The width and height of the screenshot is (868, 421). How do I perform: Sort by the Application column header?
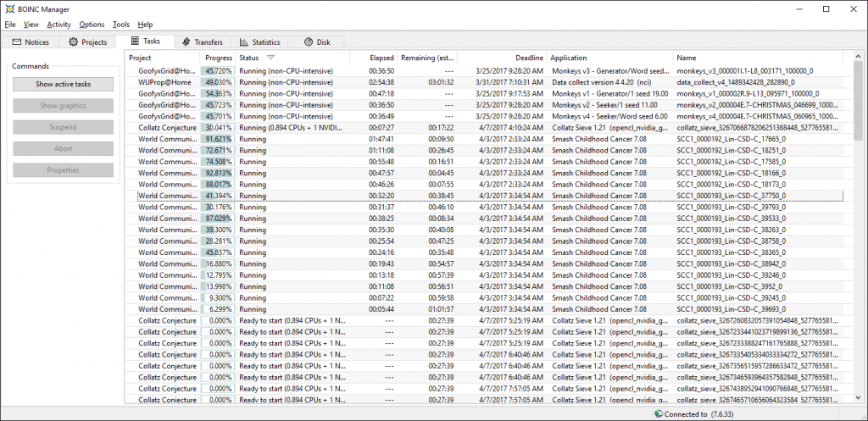[609, 58]
